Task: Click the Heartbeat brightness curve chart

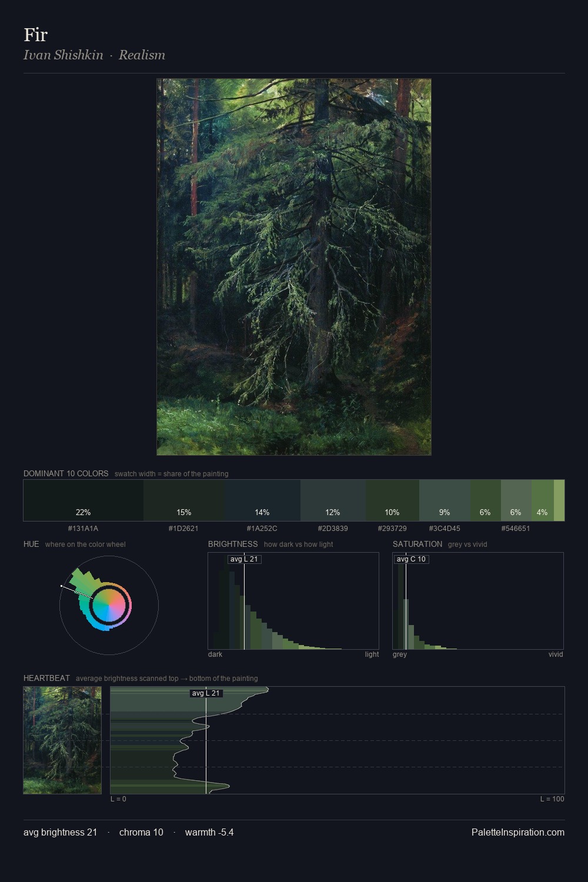Action: (338, 740)
